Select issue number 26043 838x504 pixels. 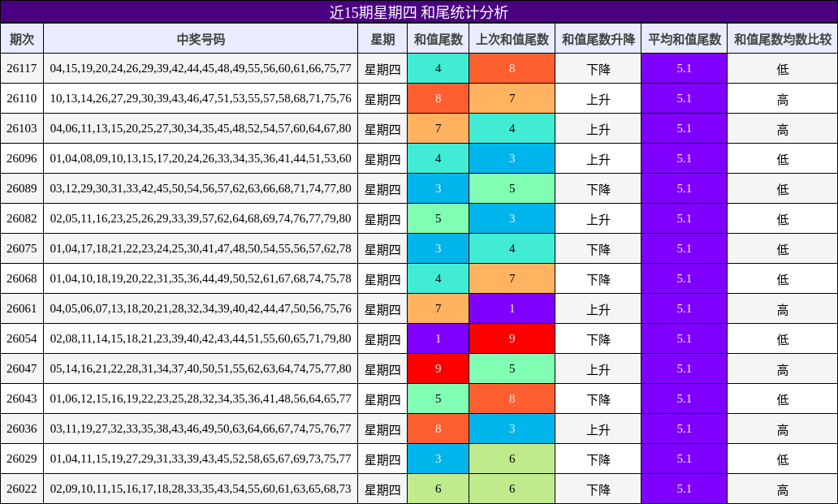point(22,398)
